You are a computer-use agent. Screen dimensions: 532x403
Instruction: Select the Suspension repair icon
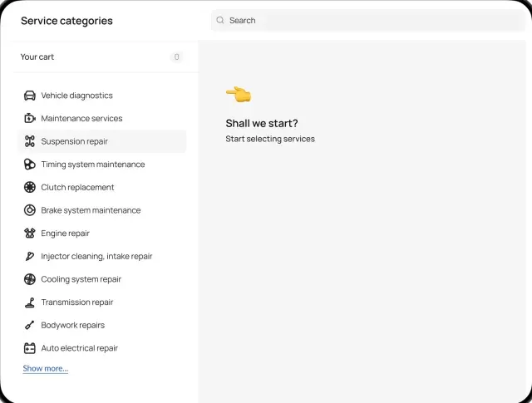(30, 141)
